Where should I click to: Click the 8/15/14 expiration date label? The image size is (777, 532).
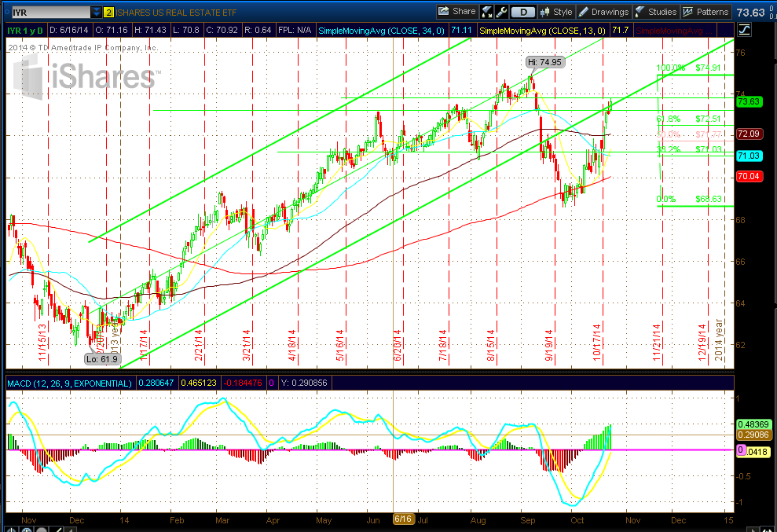[490, 346]
